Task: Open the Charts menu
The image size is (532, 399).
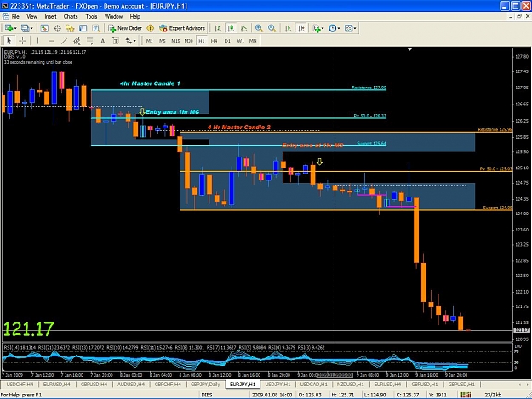Action: [x=71, y=16]
